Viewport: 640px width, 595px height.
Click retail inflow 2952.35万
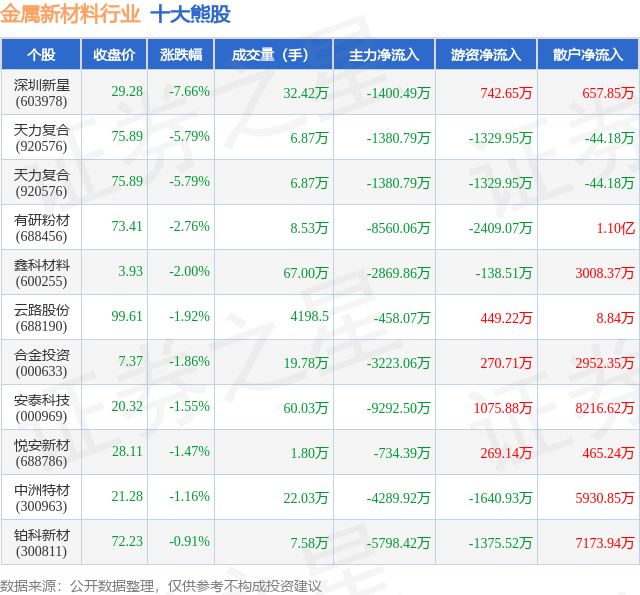[605, 363]
